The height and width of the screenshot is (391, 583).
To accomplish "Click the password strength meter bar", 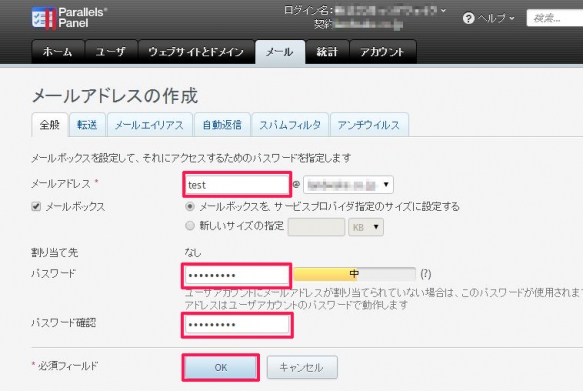I will tap(354, 274).
